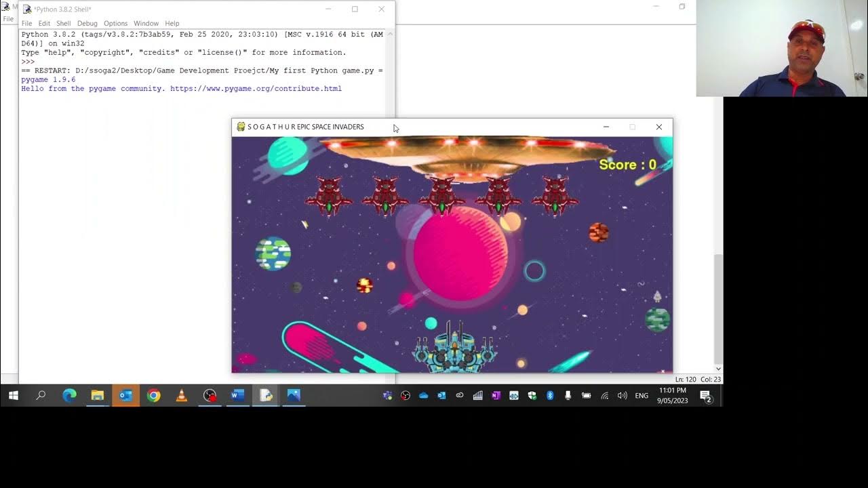Open the Window menu in IDLE
The image size is (868, 488).
tap(146, 23)
